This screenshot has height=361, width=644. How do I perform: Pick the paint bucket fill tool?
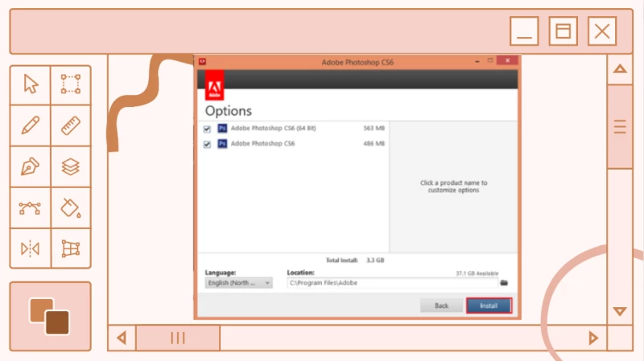71,208
